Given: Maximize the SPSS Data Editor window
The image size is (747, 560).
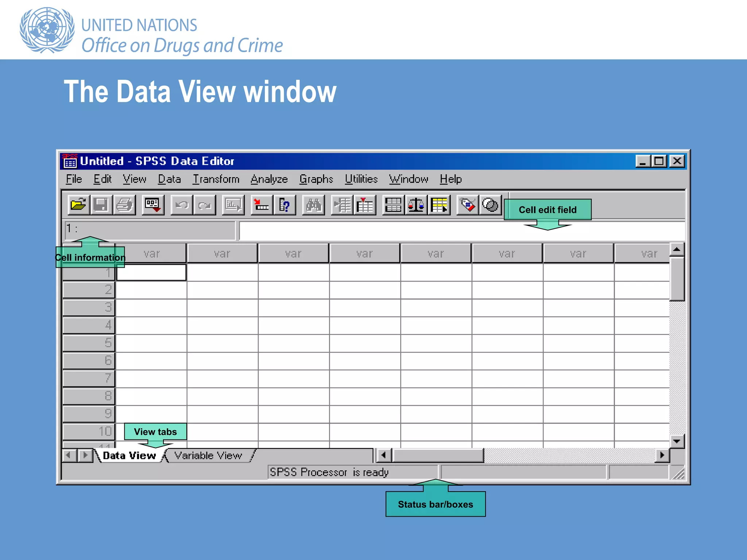Looking at the screenshot, I should point(659,161).
